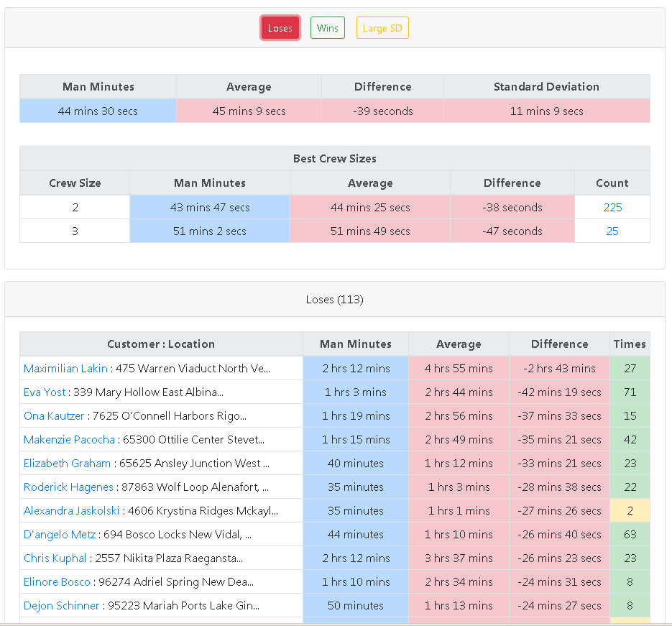Screen dimensions: 672x626
Task: Click Dejon Schinner customer name
Action: pyautogui.click(x=61, y=605)
